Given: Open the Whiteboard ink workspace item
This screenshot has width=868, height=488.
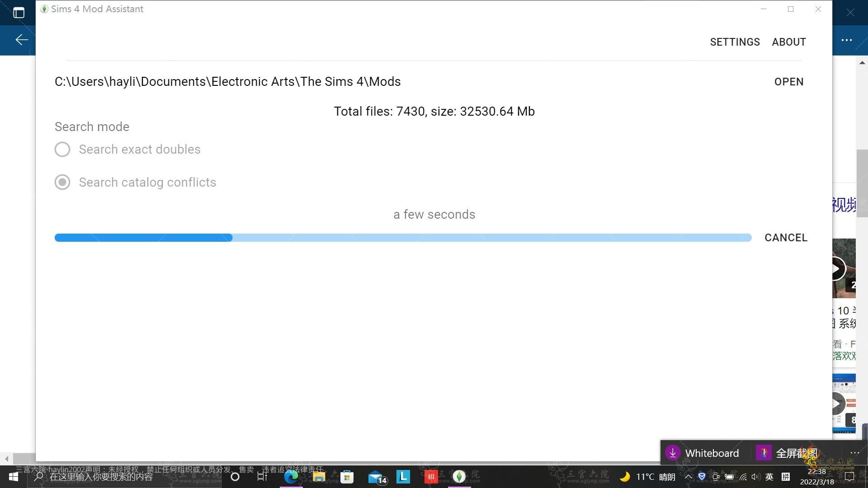Looking at the screenshot, I should pos(702,453).
